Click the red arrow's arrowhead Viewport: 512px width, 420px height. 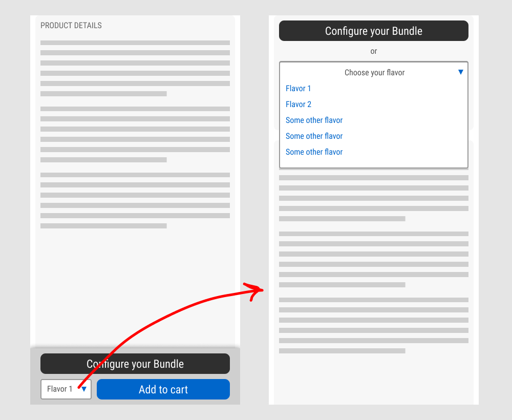pyautogui.click(x=254, y=291)
